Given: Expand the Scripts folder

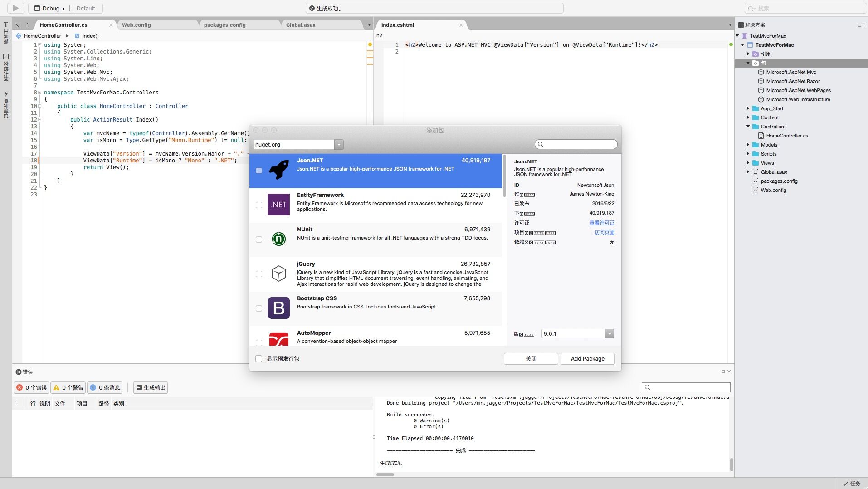Looking at the screenshot, I should click(x=748, y=154).
